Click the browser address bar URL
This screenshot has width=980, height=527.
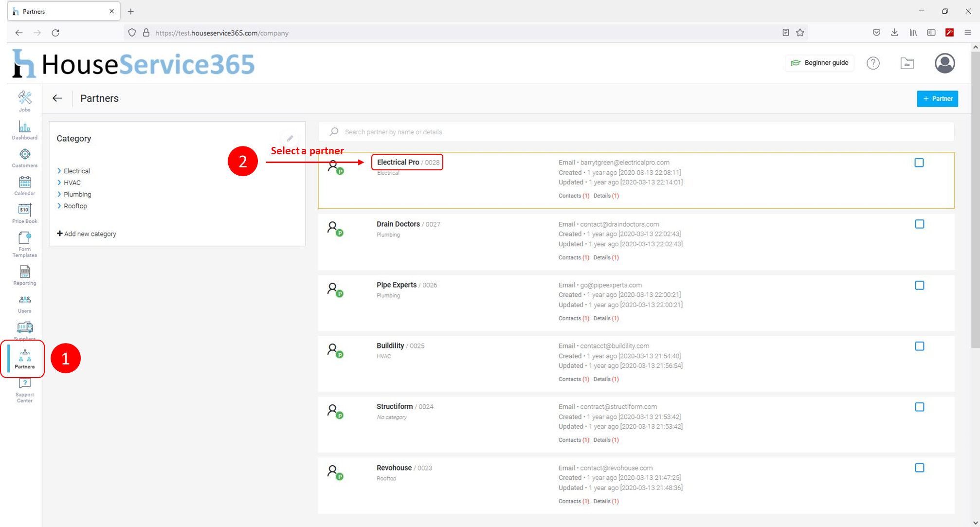[x=222, y=33]
